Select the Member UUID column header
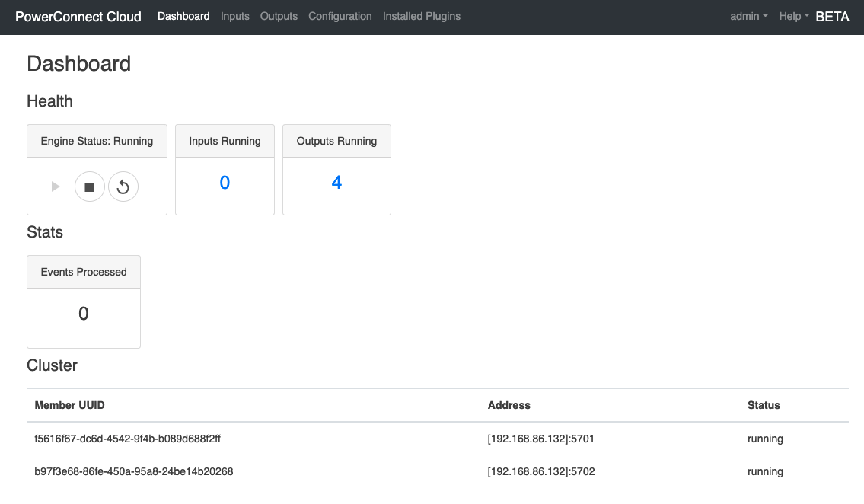Screen dimensions: 864x504 pos(70,405)
